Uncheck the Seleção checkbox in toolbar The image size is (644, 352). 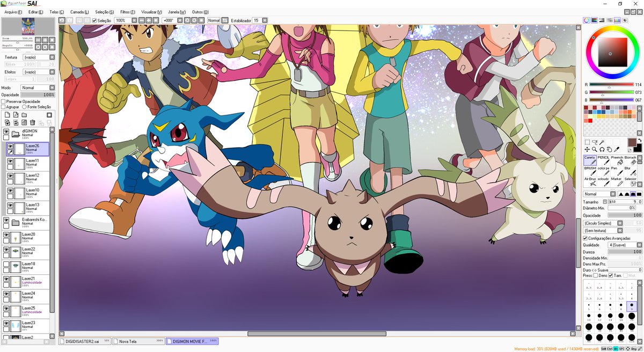[x=94, y=20]
